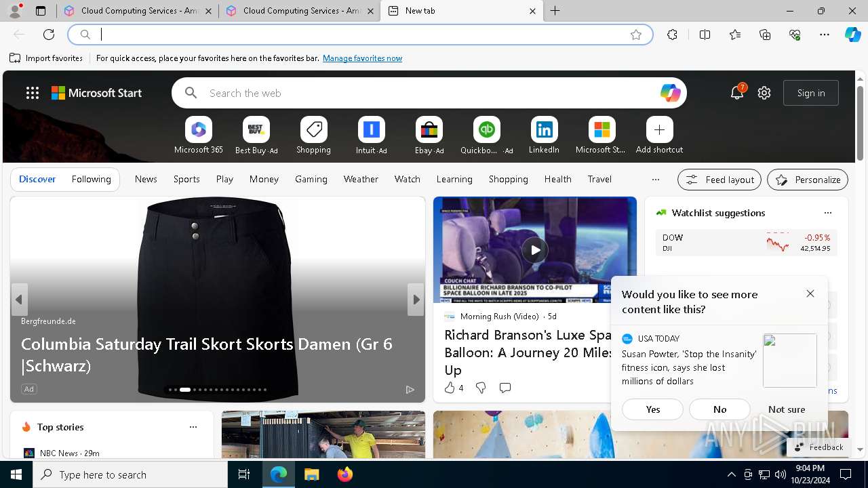Click Import favorites on favorites bar
This screenshot has height=488, width=868.
(x=46, y=58)
